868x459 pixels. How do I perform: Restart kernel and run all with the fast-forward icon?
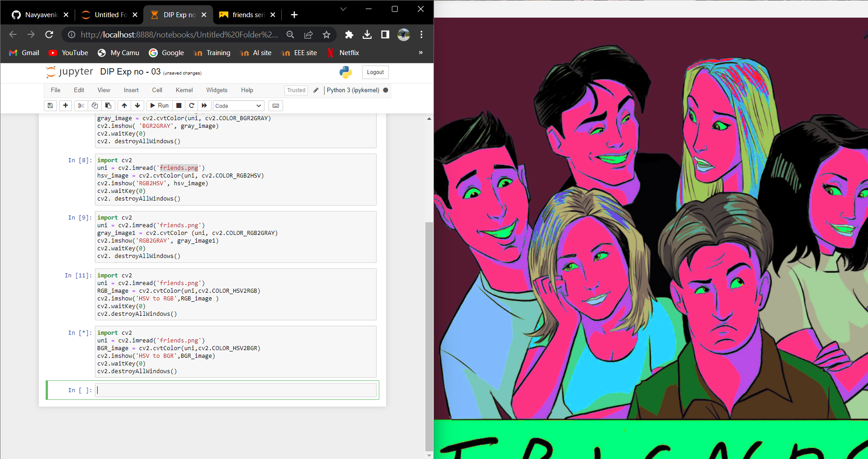(204, 106)
